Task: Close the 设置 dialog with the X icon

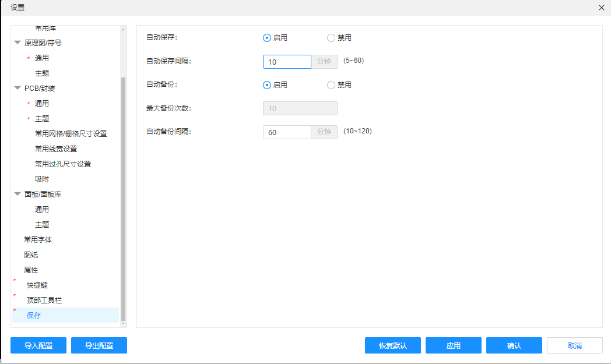Action: [x=602, y=8]
